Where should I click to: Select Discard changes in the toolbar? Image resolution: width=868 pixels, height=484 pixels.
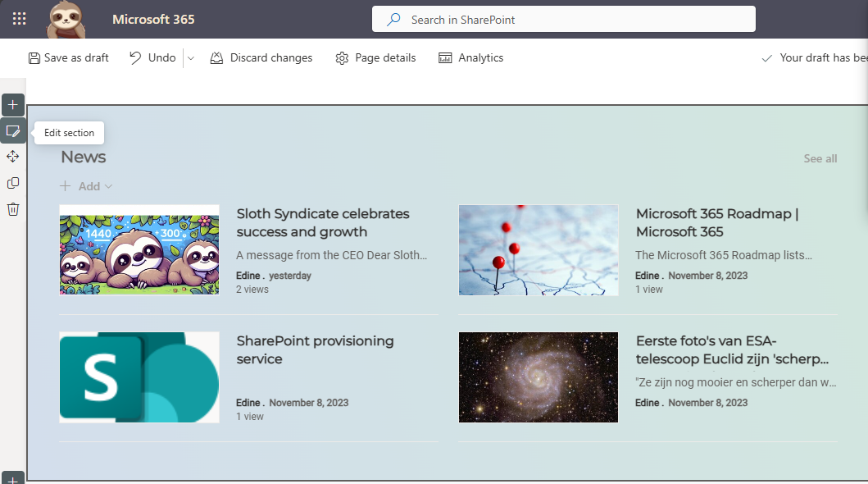261,57
